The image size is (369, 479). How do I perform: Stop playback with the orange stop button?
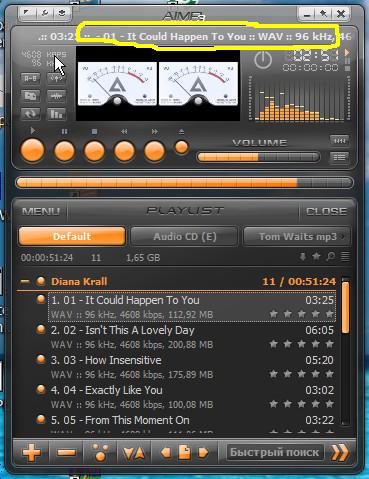coord(94,151)
